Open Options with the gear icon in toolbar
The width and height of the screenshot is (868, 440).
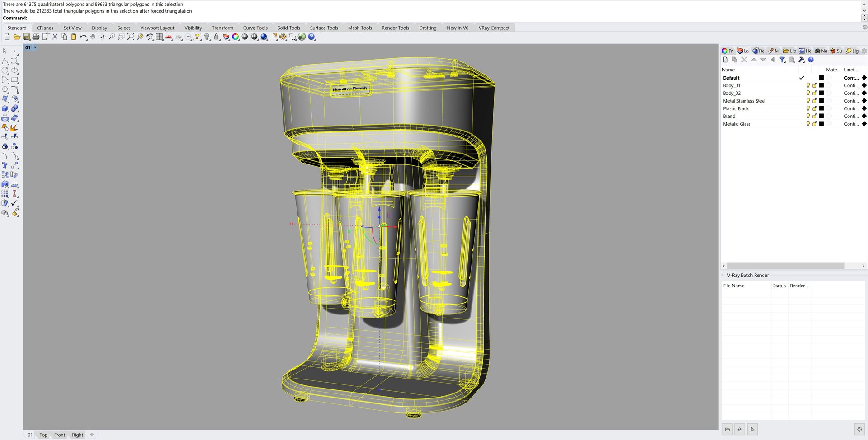tap(283, 37)
